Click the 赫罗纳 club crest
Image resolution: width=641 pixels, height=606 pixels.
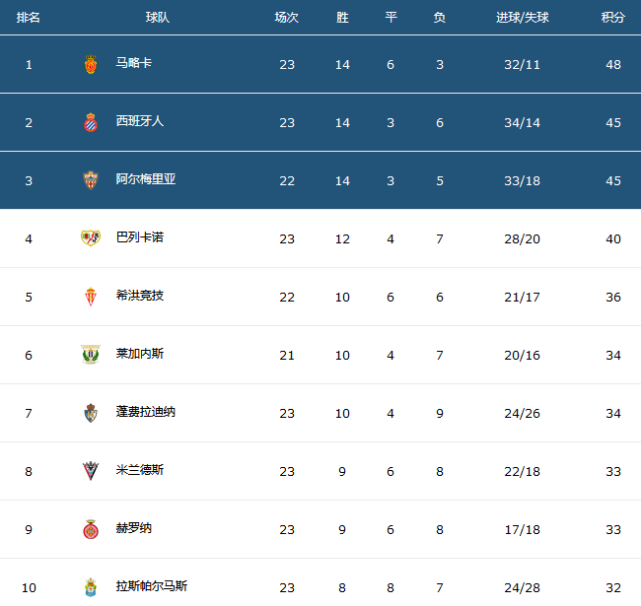(x=91, y=529)
